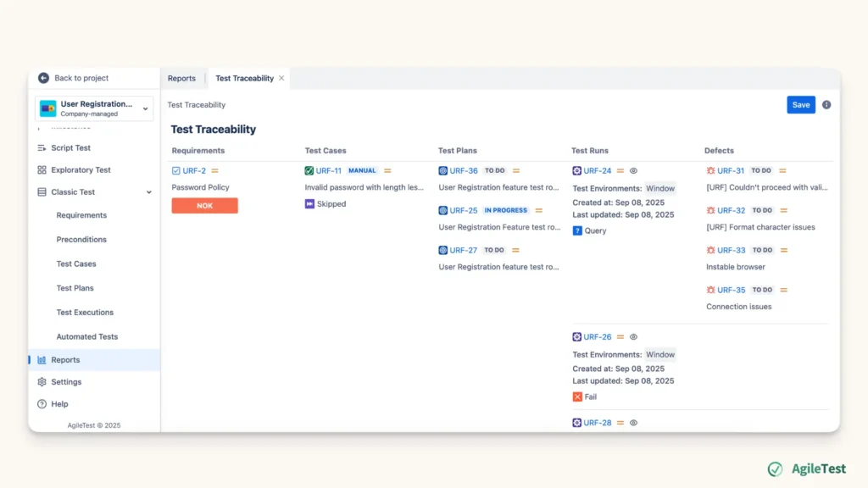Viewport: 868px width, 488px height.
Task: Click the Save button
Action: click(801, 104)
